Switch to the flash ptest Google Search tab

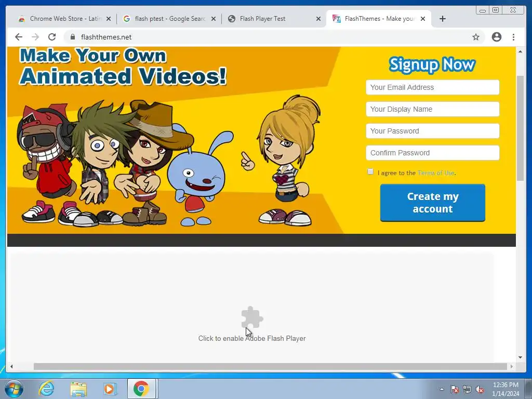(x=169, y=19)
